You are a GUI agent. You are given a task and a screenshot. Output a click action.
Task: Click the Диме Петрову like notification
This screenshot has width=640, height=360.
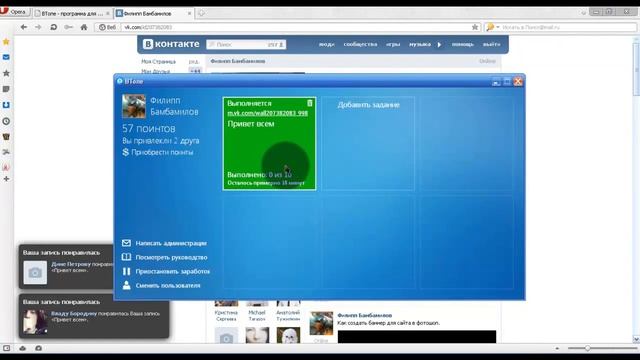tap(66, 267)
